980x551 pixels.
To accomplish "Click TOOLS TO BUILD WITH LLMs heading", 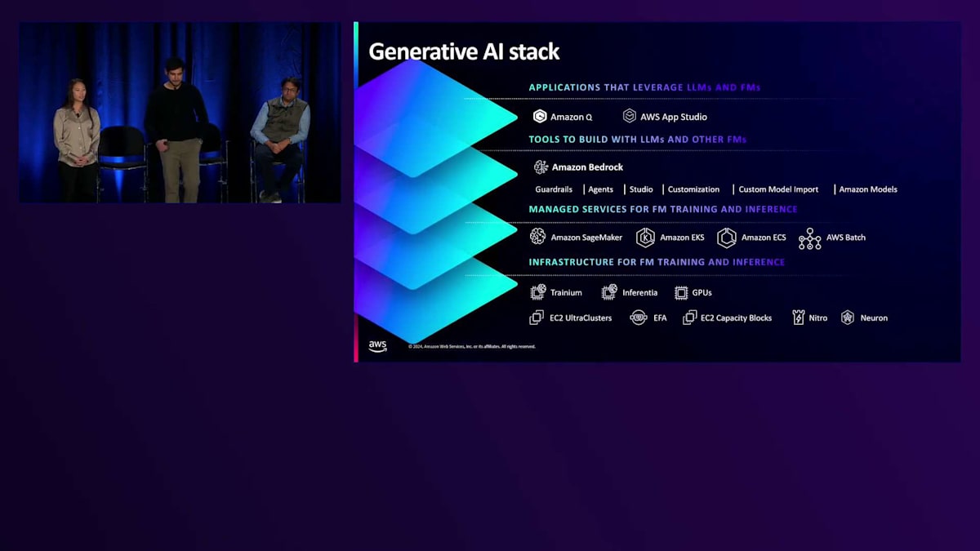I will point(638,140).
